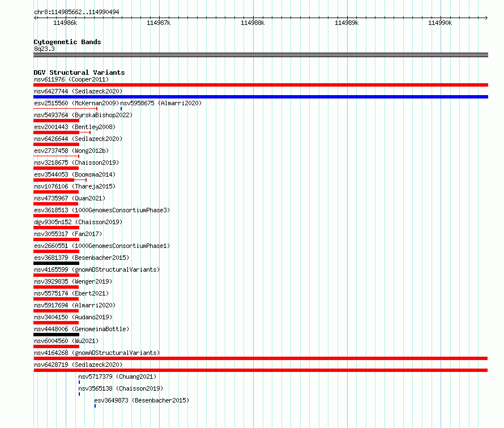The height and width of the screenshot is (428, 504).
Task: Select the small blue nsv5958675 marker
Action: (121, 109)
